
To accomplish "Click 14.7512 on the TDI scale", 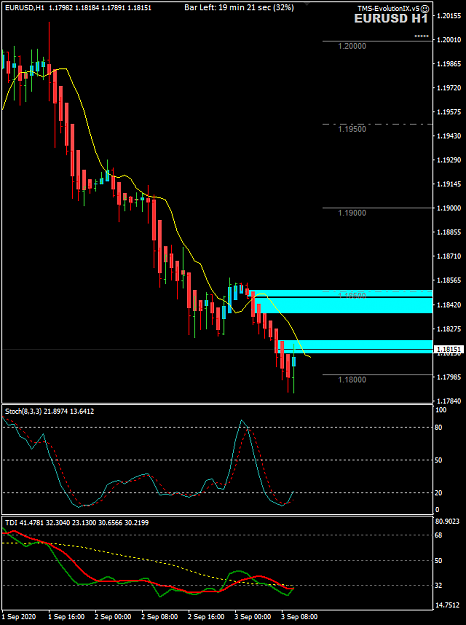I will 448,605.
